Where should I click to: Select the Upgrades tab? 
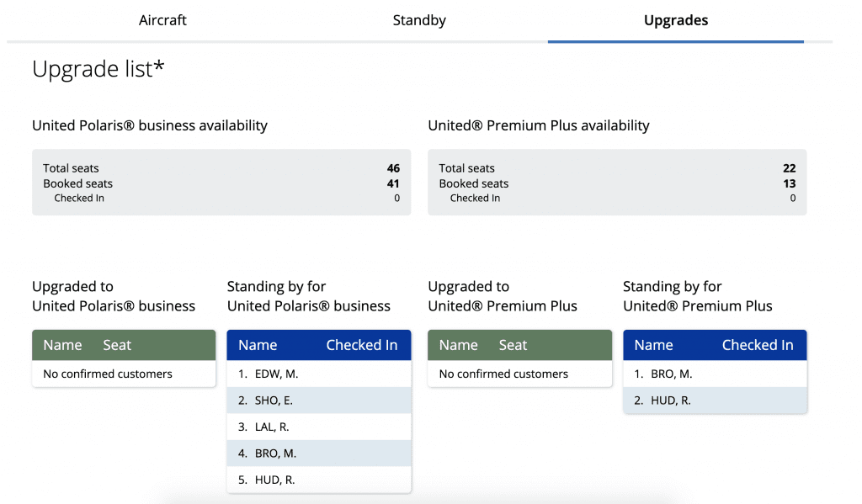[676, 20]
